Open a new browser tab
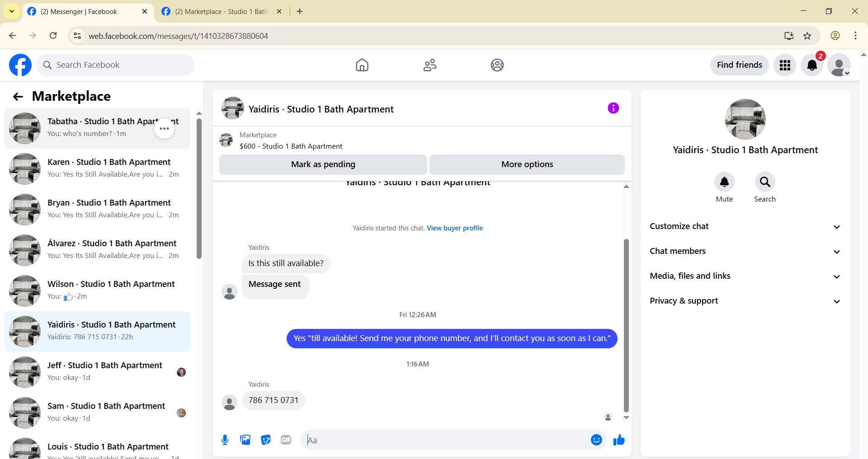The height and width of the screenshot is (459, 868). pyautogui.click(x=300, y=11)
